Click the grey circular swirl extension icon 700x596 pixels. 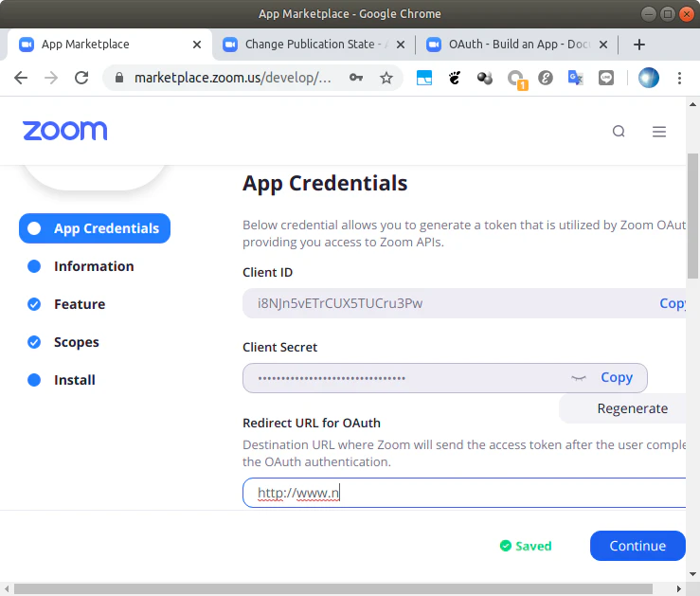pyautogui.click(x=546, y=78)
